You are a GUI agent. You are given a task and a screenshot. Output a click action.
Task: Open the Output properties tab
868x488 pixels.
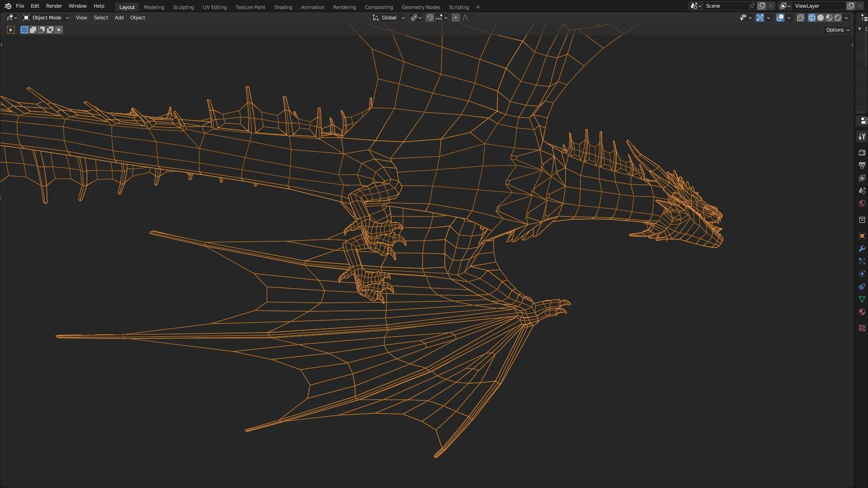point(862,165)
